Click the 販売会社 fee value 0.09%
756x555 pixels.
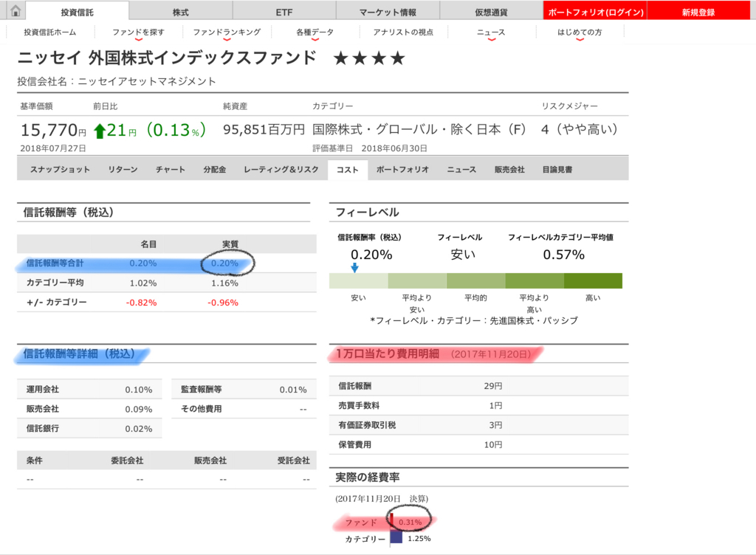[138, 409]
